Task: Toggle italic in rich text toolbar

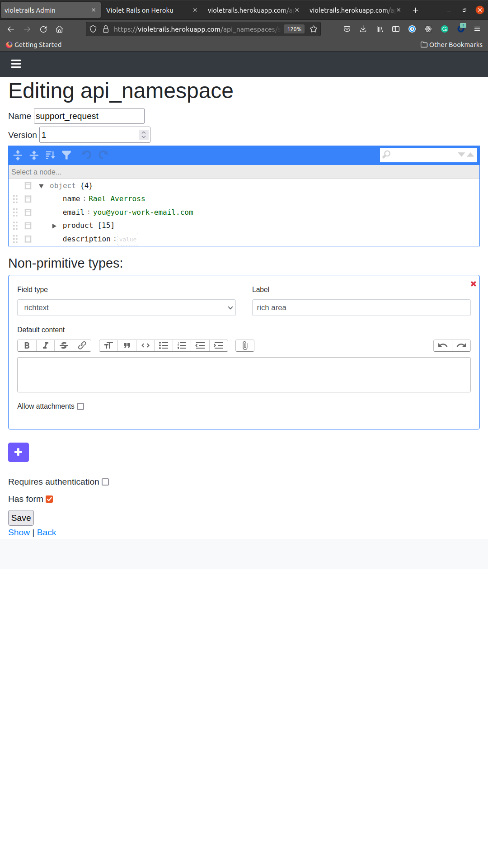Action: 45,345
